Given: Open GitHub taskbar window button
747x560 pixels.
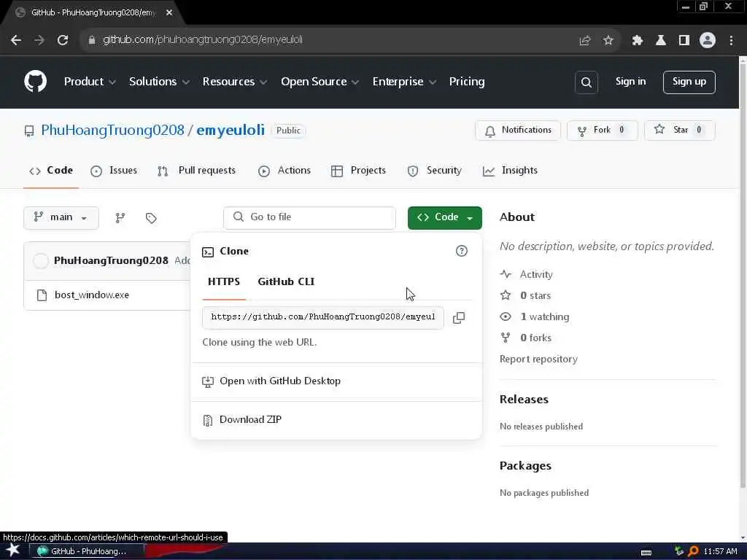Looking at the screenshot, I should click(87, 551).
